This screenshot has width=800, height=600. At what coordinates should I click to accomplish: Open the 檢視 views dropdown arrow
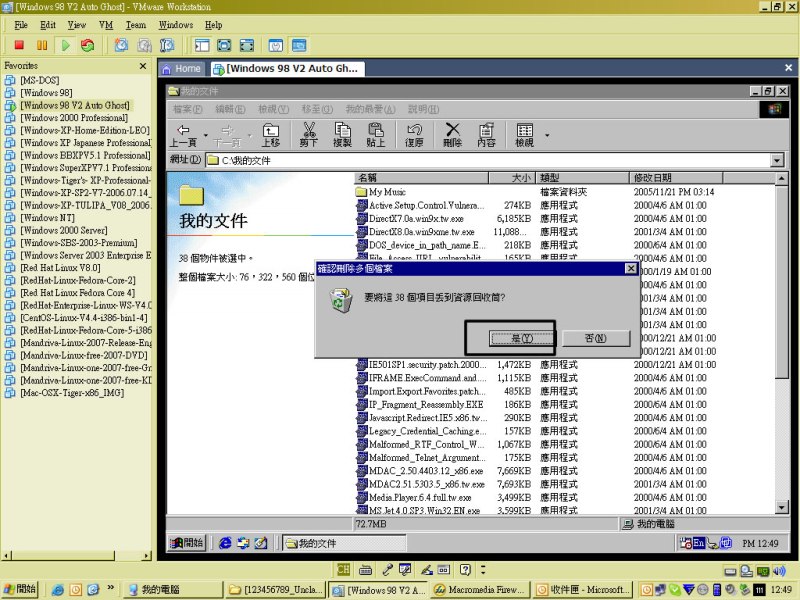coord(547,135)
